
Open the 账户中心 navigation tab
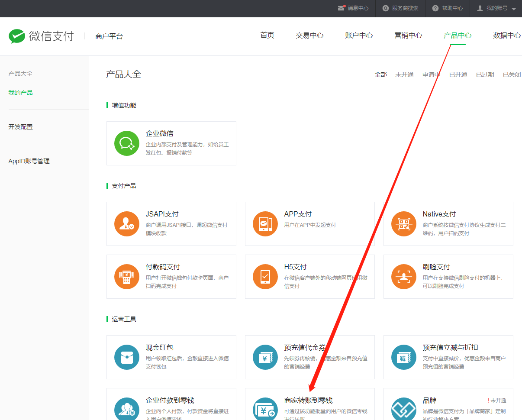(x=359, y=36)
